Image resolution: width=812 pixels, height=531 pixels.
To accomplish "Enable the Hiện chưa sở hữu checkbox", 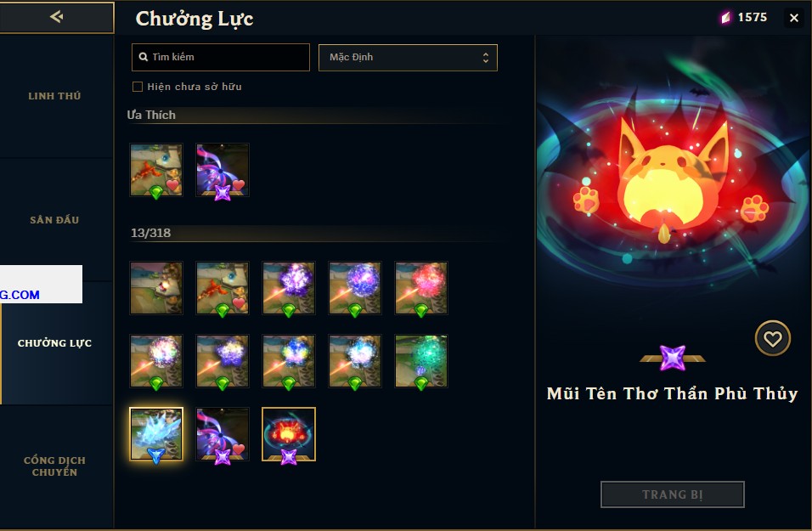I will coord(138,87).
